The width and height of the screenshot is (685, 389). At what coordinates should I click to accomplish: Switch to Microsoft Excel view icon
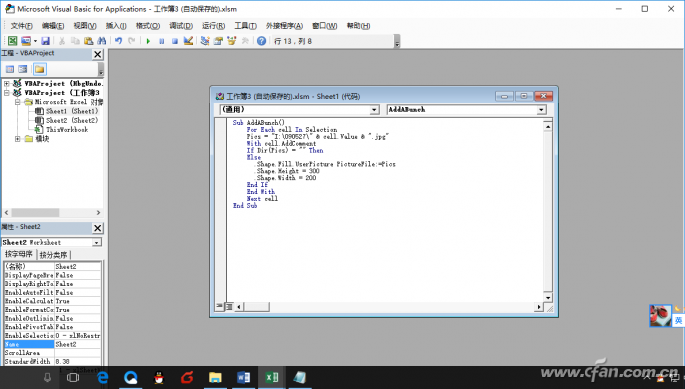coord(13,41)
